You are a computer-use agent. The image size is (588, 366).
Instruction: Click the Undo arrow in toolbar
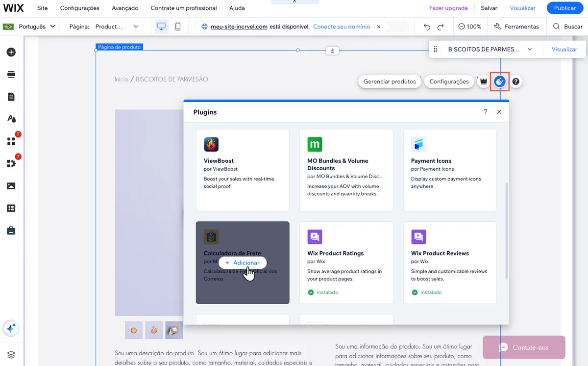pyautogui.click(x=427, y=26)
